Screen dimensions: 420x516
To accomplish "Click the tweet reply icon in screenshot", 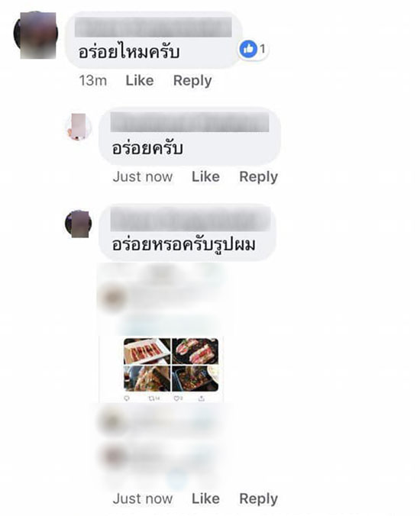I will click(x=127, y=398).
